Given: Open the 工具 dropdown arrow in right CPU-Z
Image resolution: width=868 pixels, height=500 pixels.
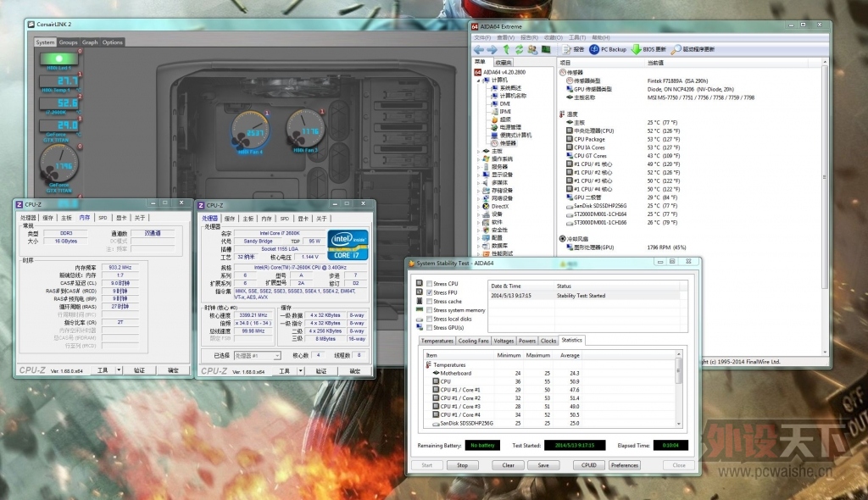Looking at the screenshot, I should point(301,371).
